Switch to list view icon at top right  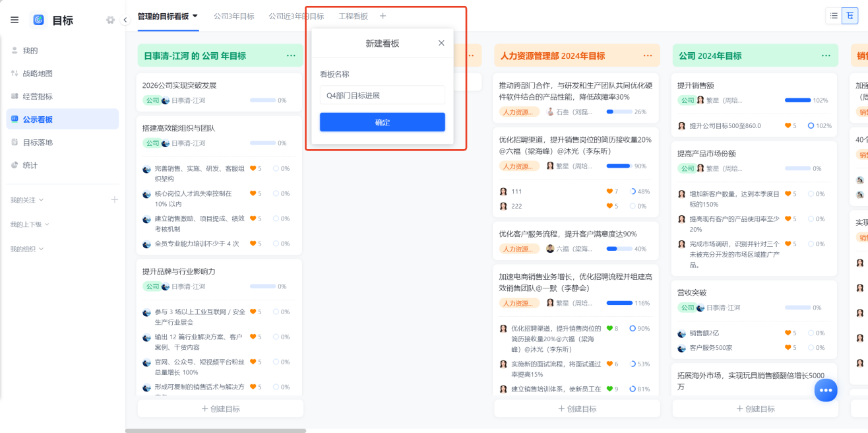834,16
